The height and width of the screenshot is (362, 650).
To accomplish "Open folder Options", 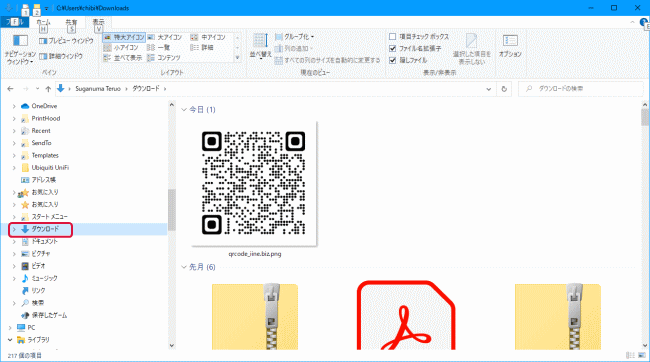I will (510, 46).
